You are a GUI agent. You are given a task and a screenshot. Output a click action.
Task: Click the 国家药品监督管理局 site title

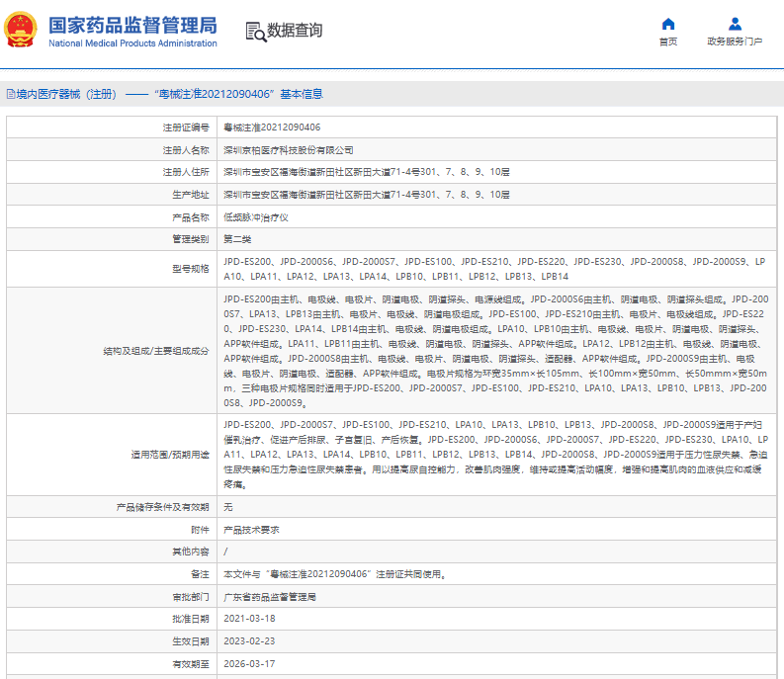pos(133,25)
